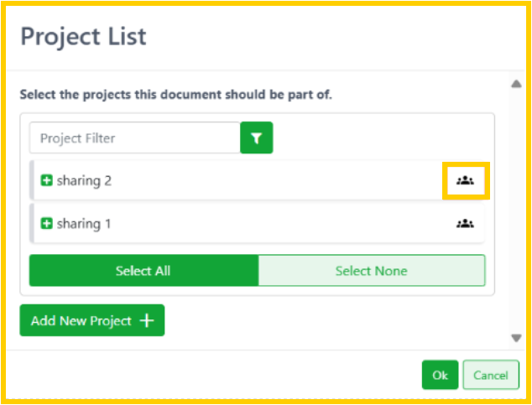The width and height of the screenshot is (532, 405).
Task: Click the plus icon beside sharing 1
Action: pyautogui.click(x=47, y=224)
